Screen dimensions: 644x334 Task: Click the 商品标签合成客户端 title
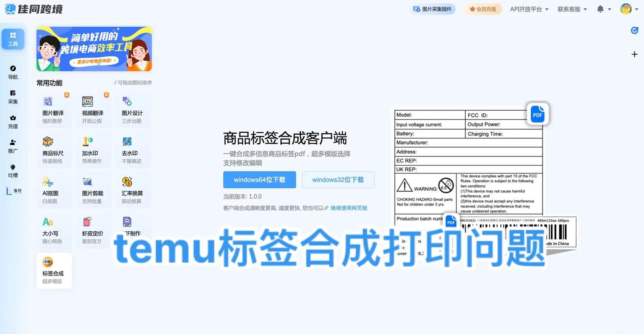tap(285, 138)
